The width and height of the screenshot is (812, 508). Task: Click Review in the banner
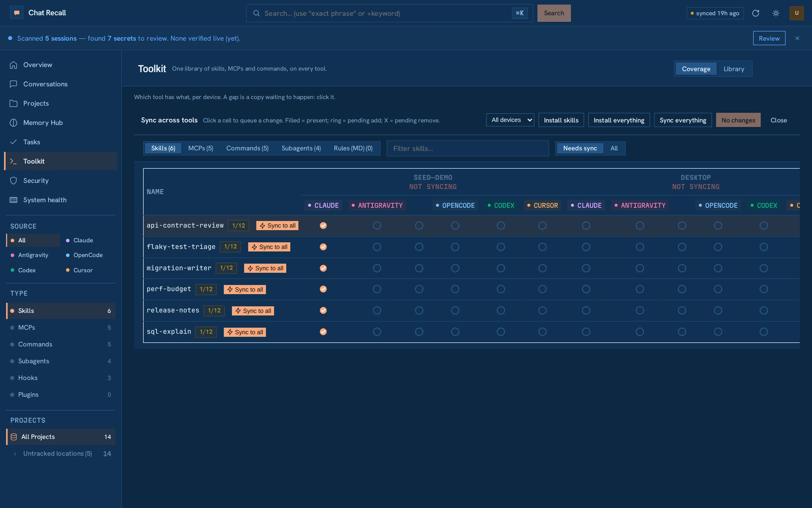tap(769, 38)
